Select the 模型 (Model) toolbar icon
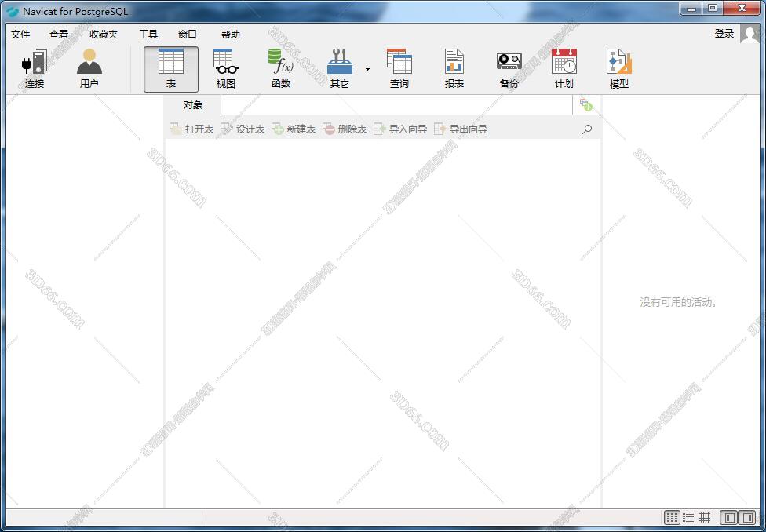 tap(618, 68)
